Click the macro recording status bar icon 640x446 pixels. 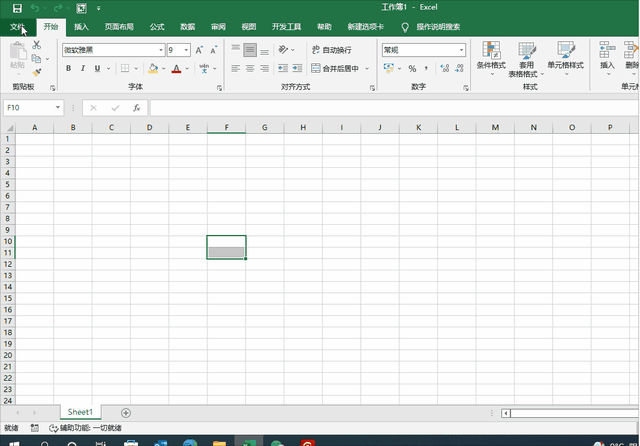coord(35,428)
